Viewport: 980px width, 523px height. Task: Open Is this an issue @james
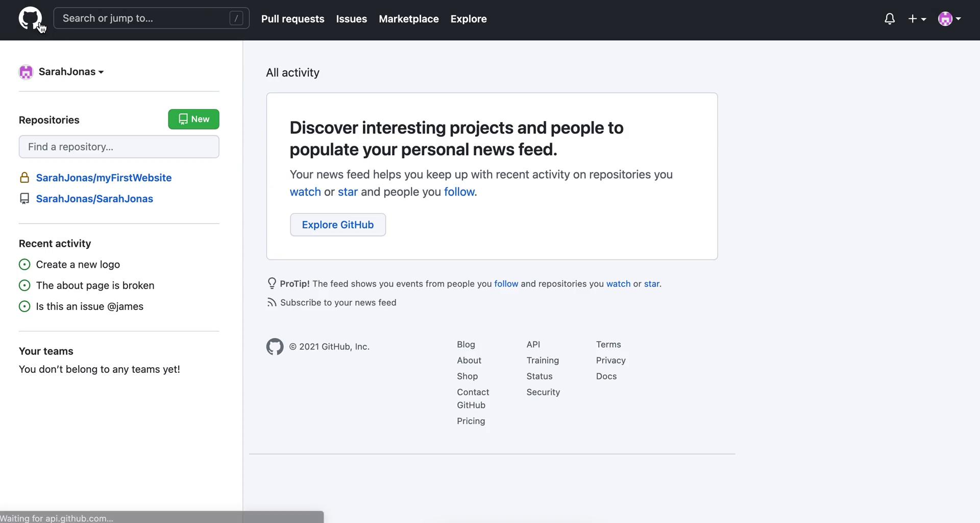pos(90,306)
